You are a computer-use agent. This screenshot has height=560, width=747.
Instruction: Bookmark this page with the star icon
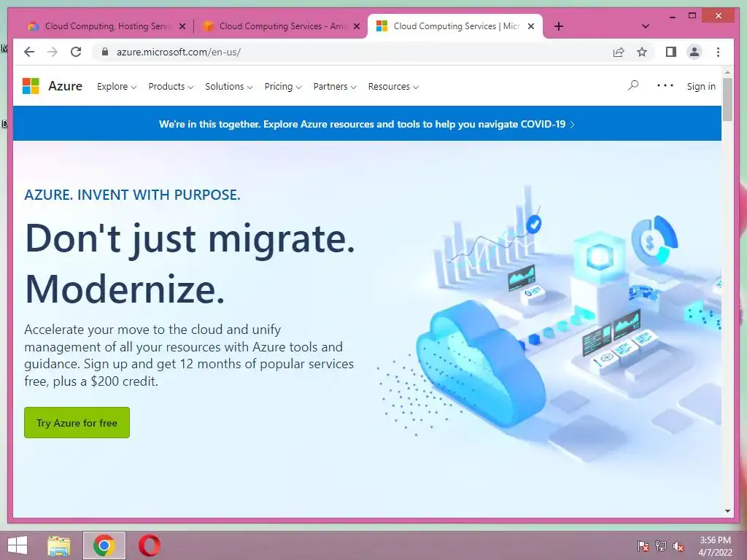tap(642, 52)
